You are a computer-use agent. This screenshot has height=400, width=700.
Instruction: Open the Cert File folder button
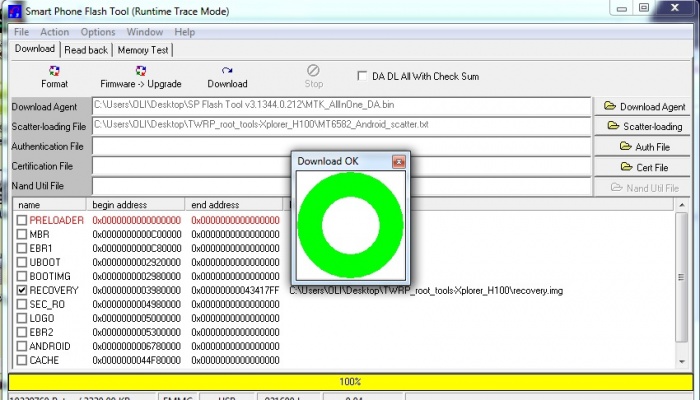[x=642, y=167]
